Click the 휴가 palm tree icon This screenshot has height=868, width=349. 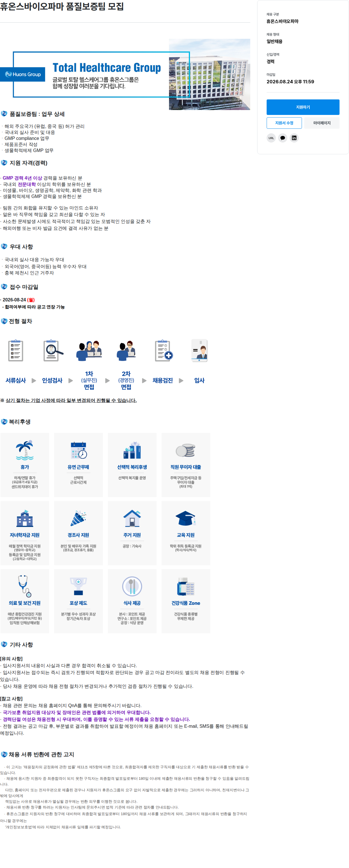pyautogui.click(x=25, y=450)
